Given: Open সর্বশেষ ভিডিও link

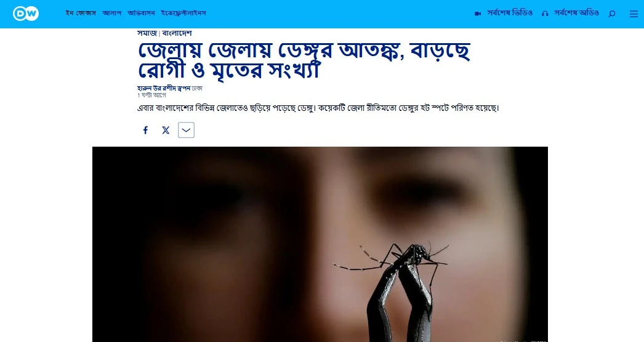Looking at the screenshot, I should click(510, 13).
